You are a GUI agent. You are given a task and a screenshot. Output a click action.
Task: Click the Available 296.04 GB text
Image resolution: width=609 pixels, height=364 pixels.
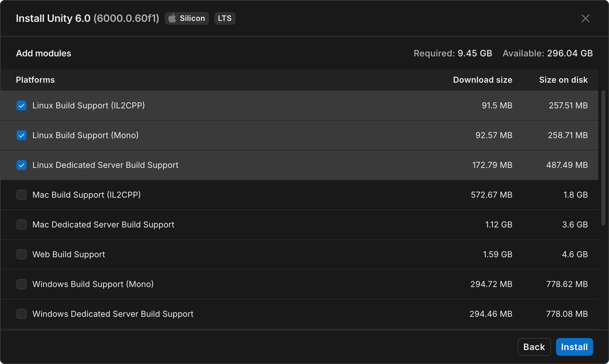(x=547, y=53)
